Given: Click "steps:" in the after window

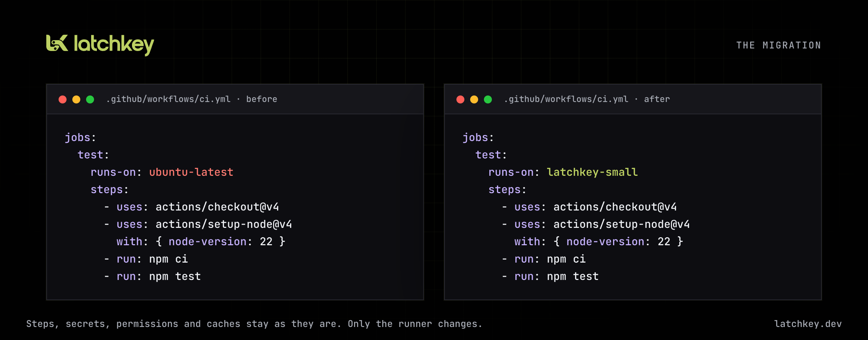Looking at the screenshot, I should click(507, 190).
